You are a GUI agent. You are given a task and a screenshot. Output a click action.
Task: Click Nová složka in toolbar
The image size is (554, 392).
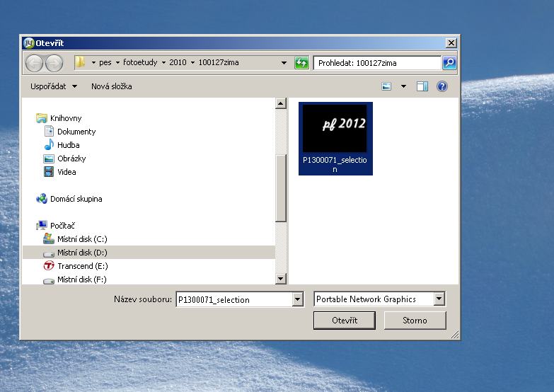111,86
